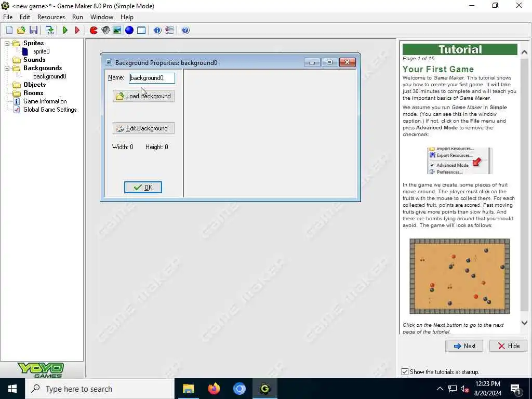Select sprite0 in the resource tree

coord(42,51)
